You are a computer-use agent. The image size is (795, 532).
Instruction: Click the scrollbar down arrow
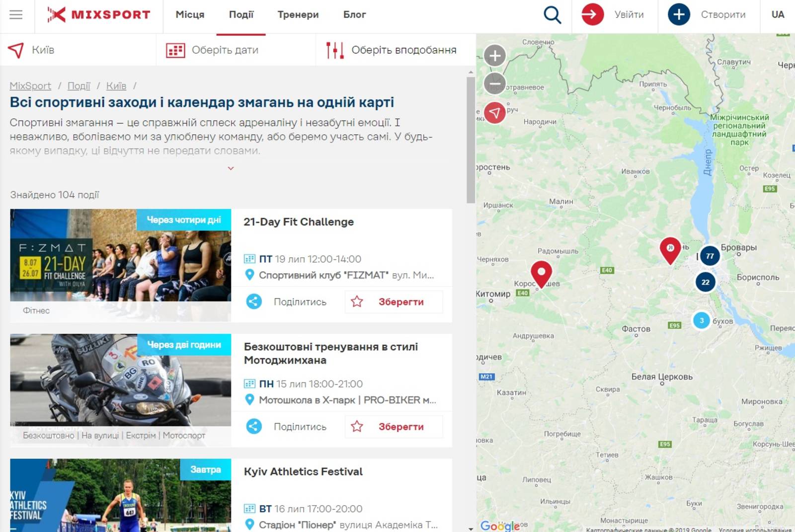[x=471, y=529]
